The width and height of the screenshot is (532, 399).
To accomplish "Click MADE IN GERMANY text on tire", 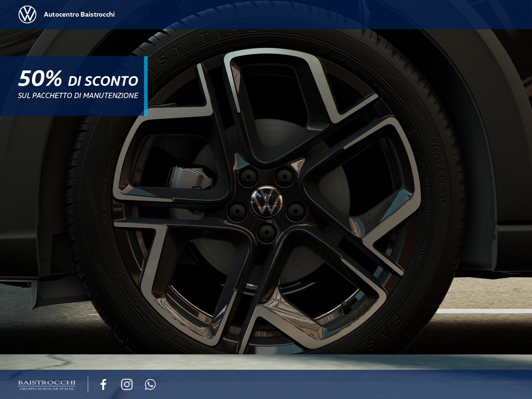I will pyautogui.click(x=106, y=202).
